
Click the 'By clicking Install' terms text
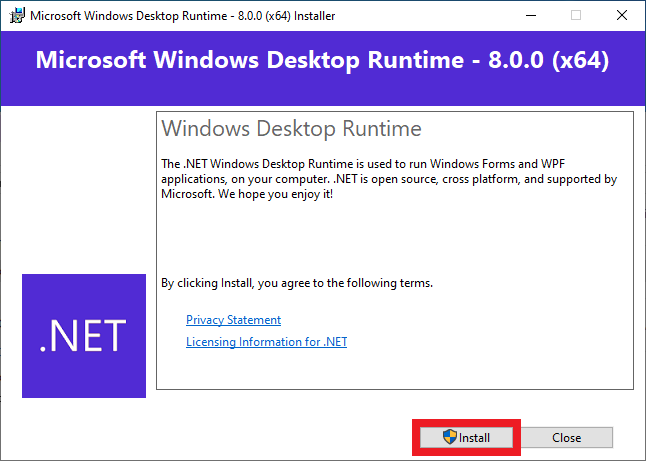[x=297, y=283]
